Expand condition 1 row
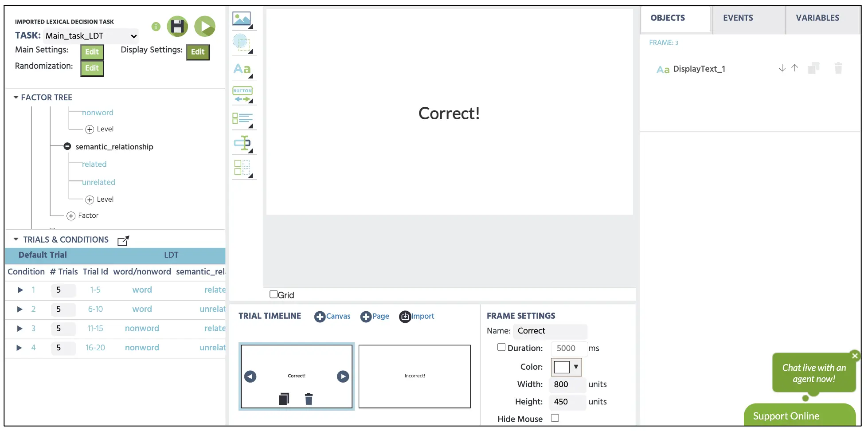 [x=20, y=290]
